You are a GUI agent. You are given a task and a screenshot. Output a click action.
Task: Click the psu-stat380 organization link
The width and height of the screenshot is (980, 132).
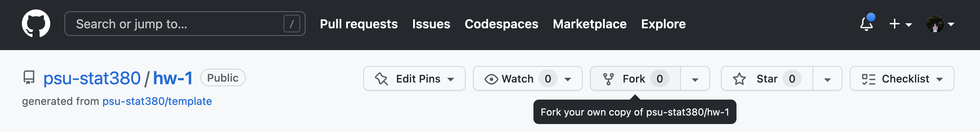[92, 78]
